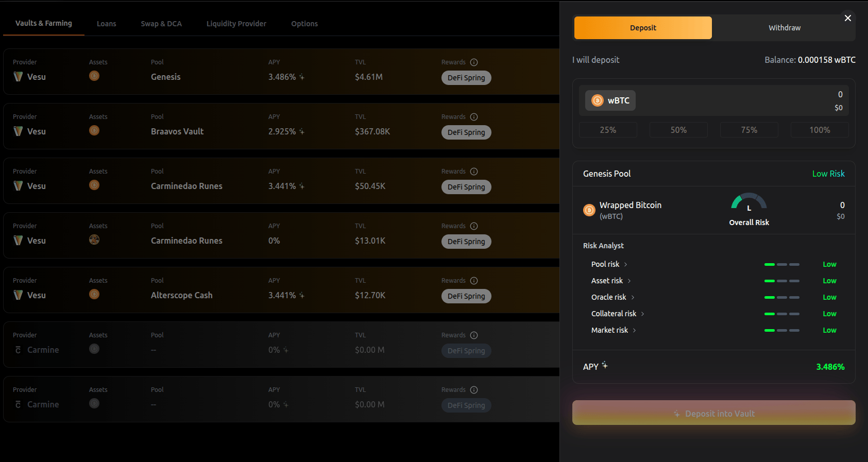This screenshot has width=868, height=462.
Task: Switch to the Withdraw tab
Action: pos(785,28)
